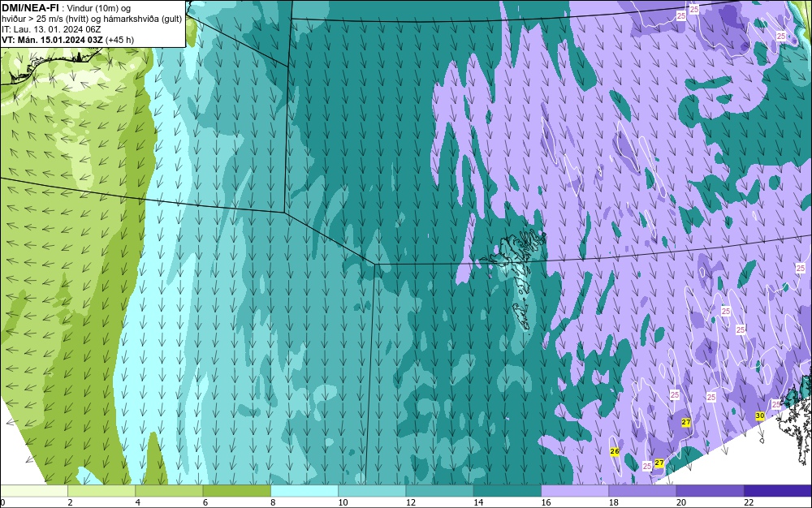
Task: Click the legend scale number 22
Action: pyautogui.click(x=749, y=502)
